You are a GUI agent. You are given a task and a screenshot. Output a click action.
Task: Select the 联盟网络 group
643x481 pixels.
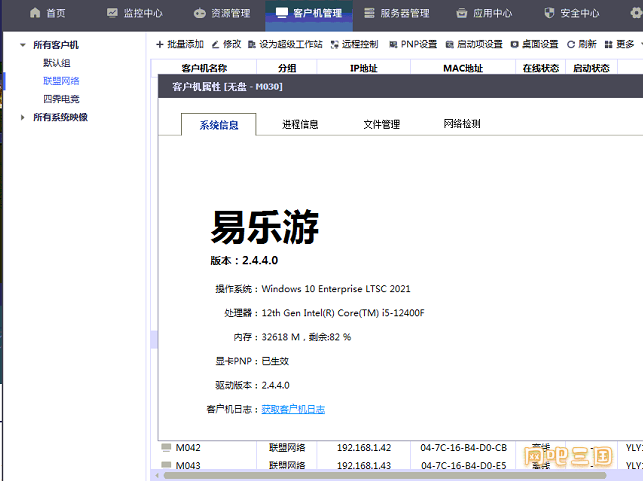click(x=61, y=81)
